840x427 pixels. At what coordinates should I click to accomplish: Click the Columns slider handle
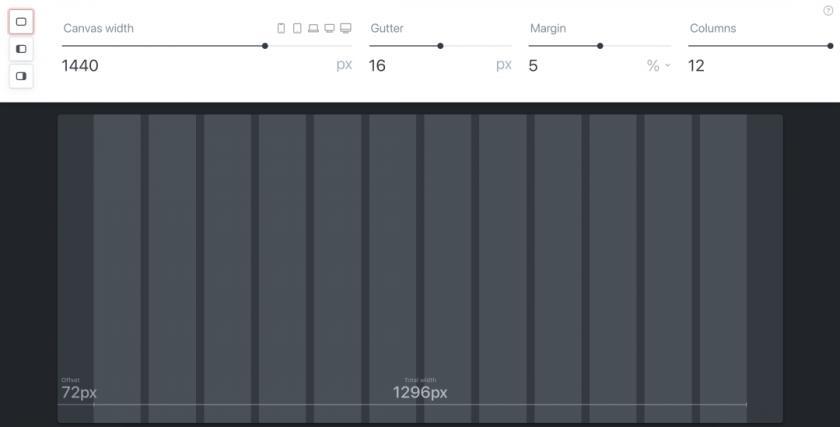(x=830, y=46)
